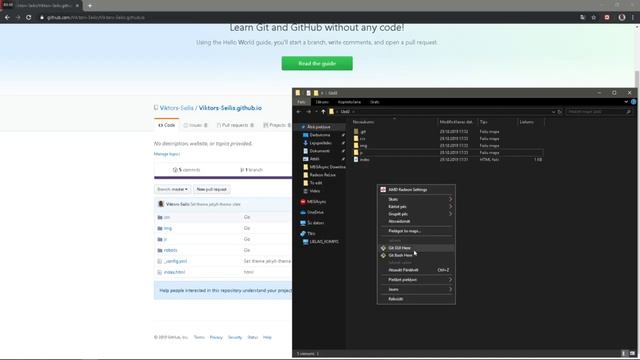Open the 5 commits link
The image size is (640, 360).
pos(187,170)
